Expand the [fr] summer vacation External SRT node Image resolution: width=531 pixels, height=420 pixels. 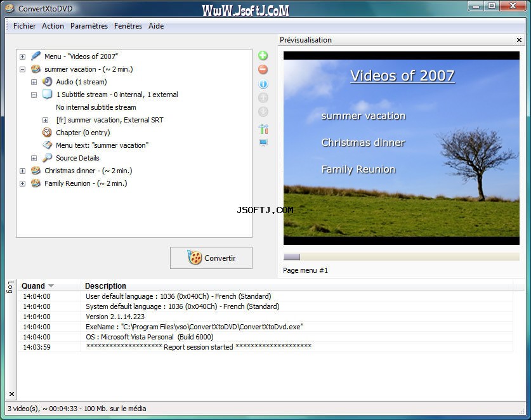pos(46,121)
